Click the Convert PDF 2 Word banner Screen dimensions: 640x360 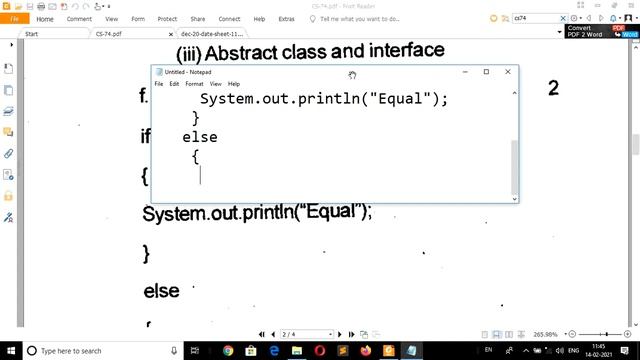tap(602, 31)
